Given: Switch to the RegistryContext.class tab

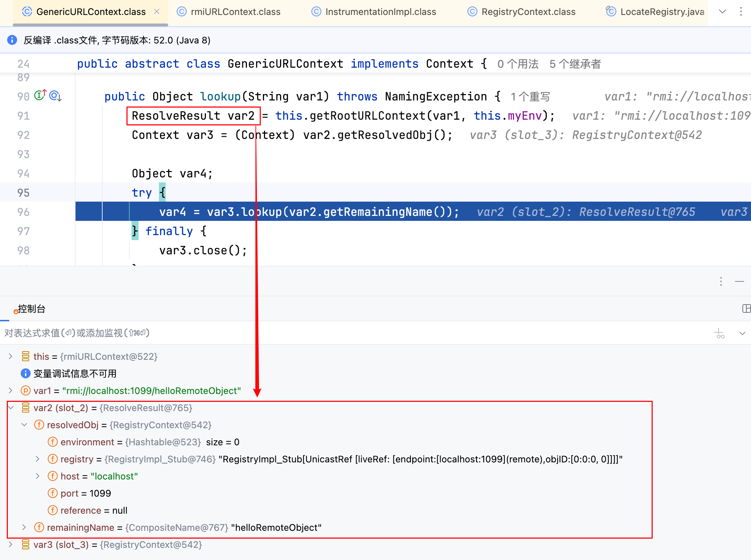Looking at the screenshot, I should click(528, 12).
